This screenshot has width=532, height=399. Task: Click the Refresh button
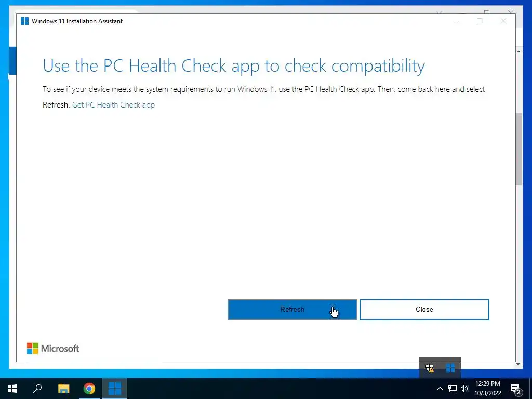[x=292, y=310]
